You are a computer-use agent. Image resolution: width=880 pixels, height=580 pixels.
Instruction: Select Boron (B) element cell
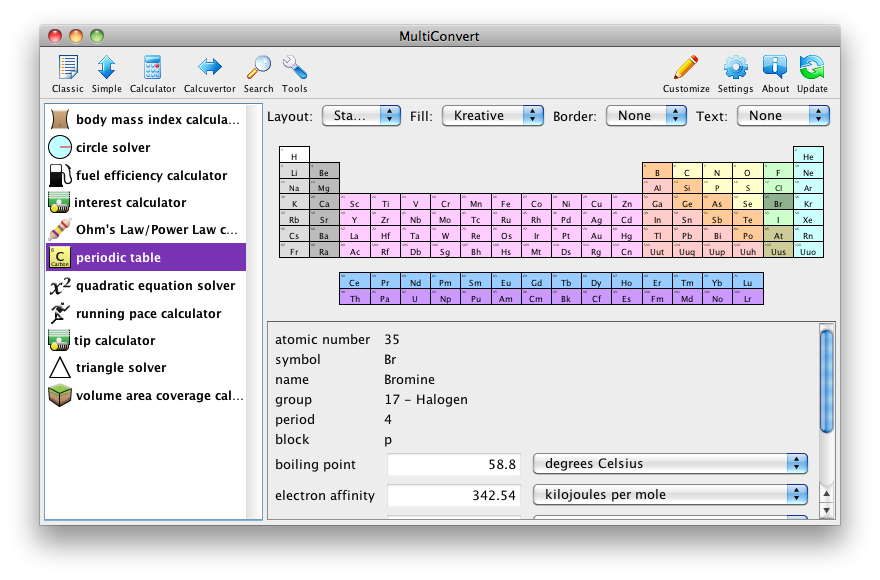pos(657,171)
